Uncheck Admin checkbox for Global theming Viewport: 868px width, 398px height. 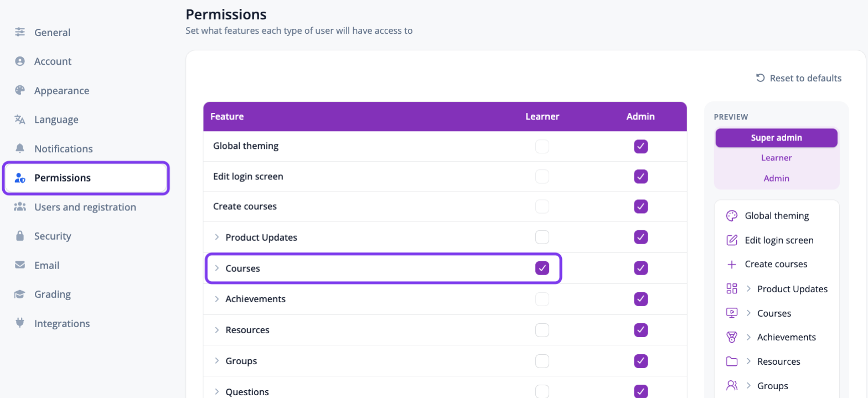(640, 147)
